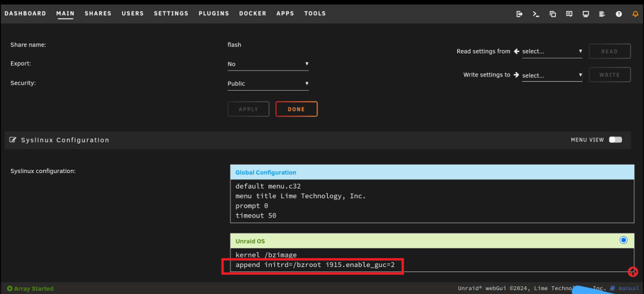Select the Unraid OS default boot radio
Image resolution: width=644 pixels, height=294 pixels.
623,241
